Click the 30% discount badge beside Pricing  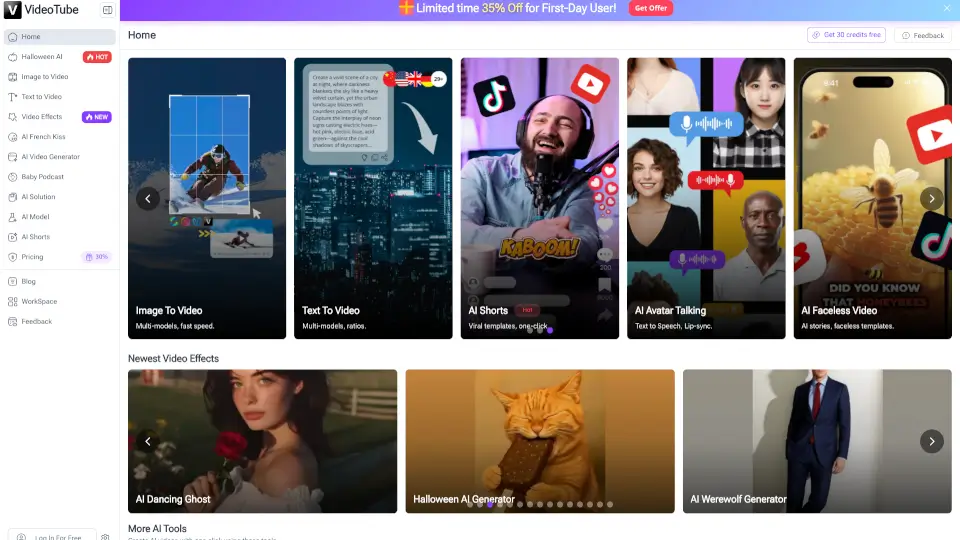(x=97, y=257)
